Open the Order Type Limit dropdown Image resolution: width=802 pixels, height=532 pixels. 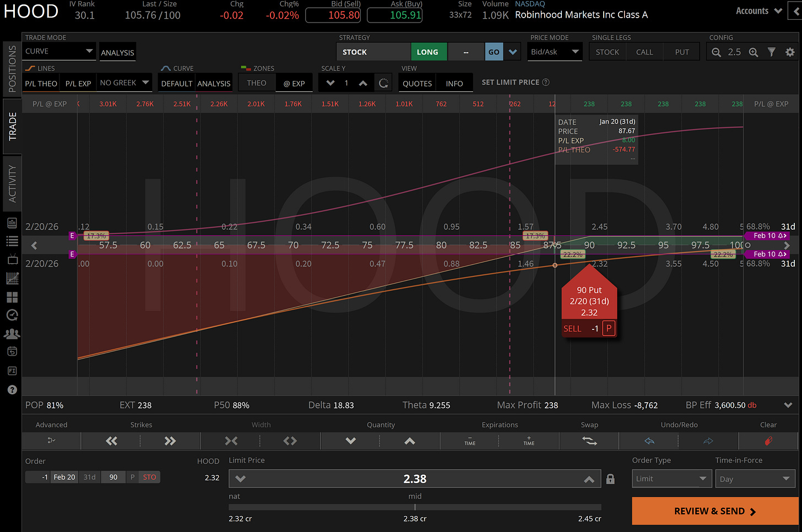(671, 479)
